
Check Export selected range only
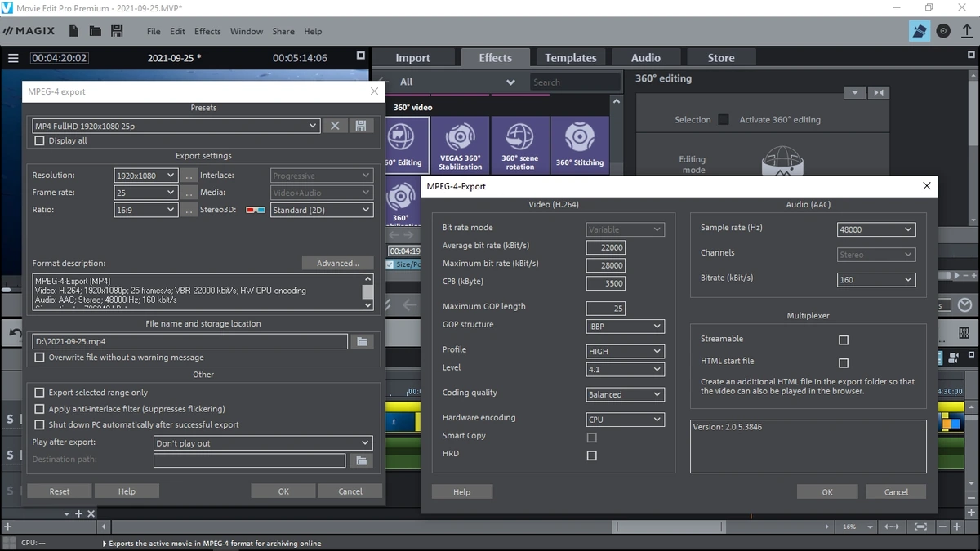[39, 393]
